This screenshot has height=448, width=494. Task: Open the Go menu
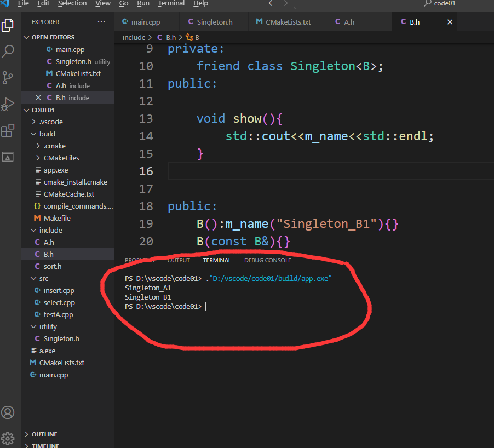(124, 3)
